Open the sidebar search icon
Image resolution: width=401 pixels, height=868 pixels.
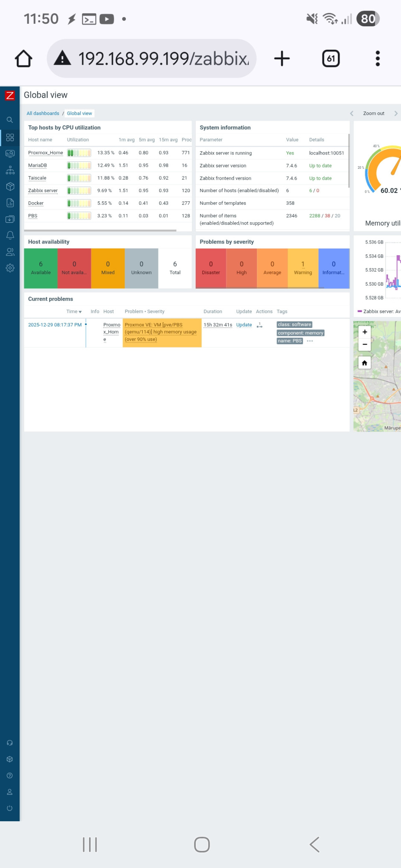coord(10,120)
